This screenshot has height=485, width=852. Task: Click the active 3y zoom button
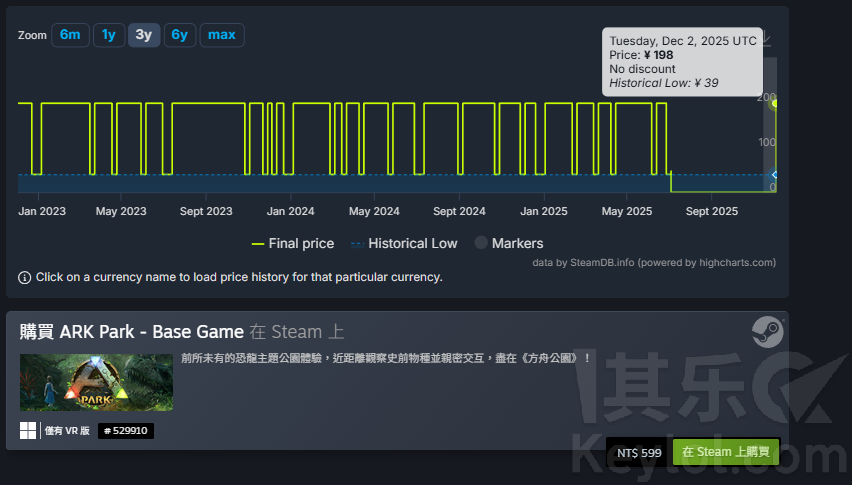pos(144,35)
